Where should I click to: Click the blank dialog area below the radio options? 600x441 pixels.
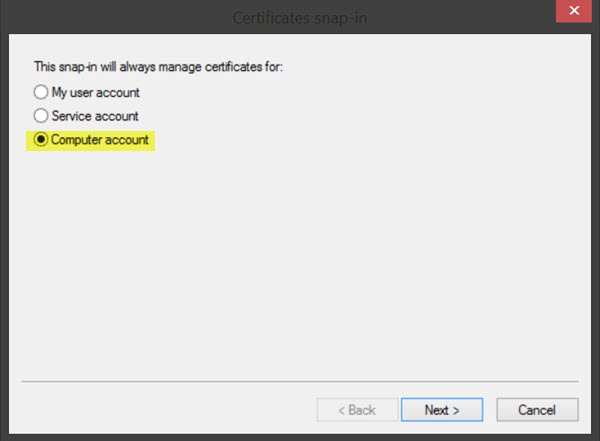[x=300, y=260]
